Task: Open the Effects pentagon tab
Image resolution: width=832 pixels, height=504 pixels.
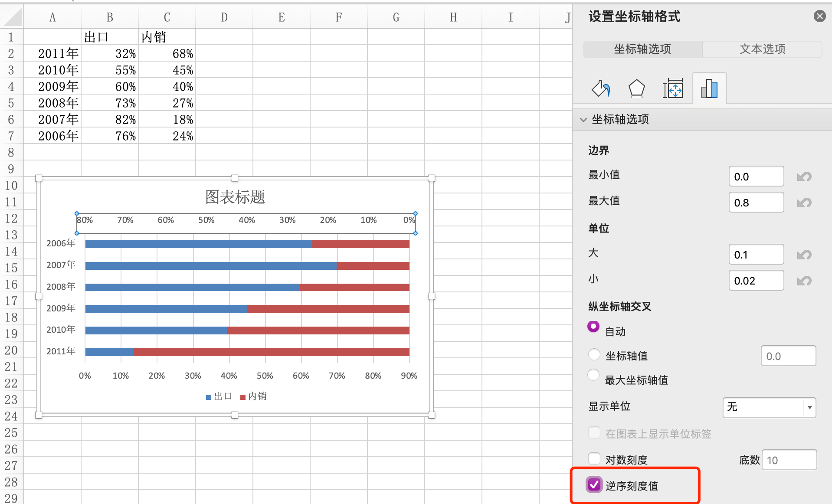Action: pos(636,88)
